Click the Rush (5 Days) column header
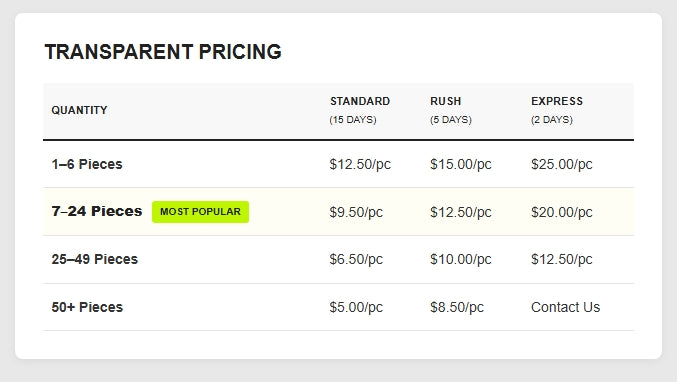Screen dimensions: 677x382 click(451, 110)
